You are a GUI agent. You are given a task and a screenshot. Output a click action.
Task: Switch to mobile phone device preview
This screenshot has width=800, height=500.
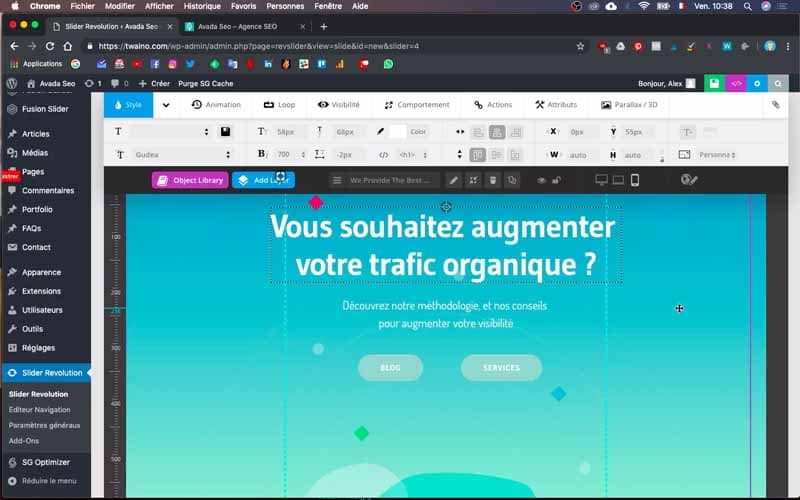point(635,180)
